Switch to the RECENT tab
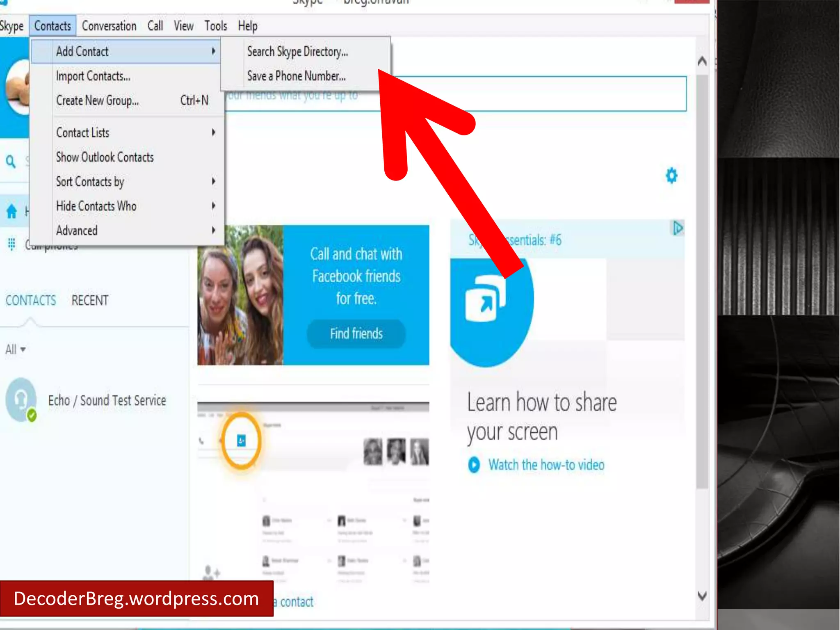This screenshot has height=630, width=840. coord(90,301)
